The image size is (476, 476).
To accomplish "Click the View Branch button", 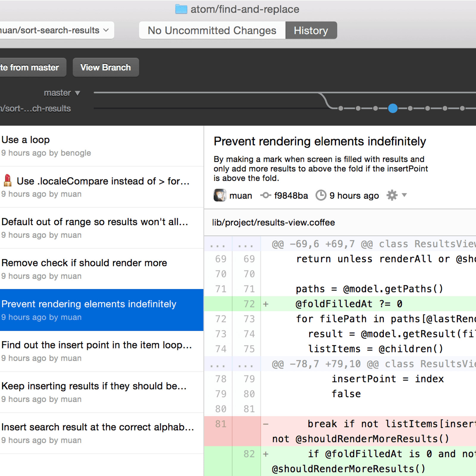I will (106, 68).
